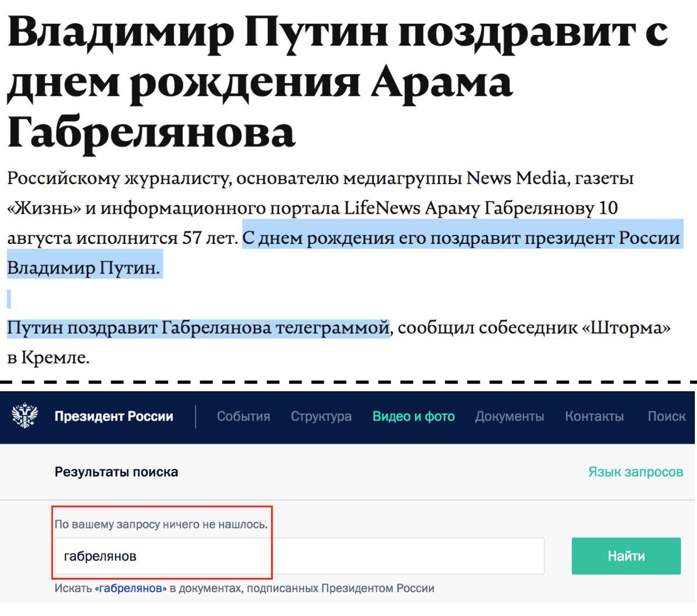The height and width of the screenshot is (616, 697).
Task: Click the green Найти button
Action: (x=626, y=556)
